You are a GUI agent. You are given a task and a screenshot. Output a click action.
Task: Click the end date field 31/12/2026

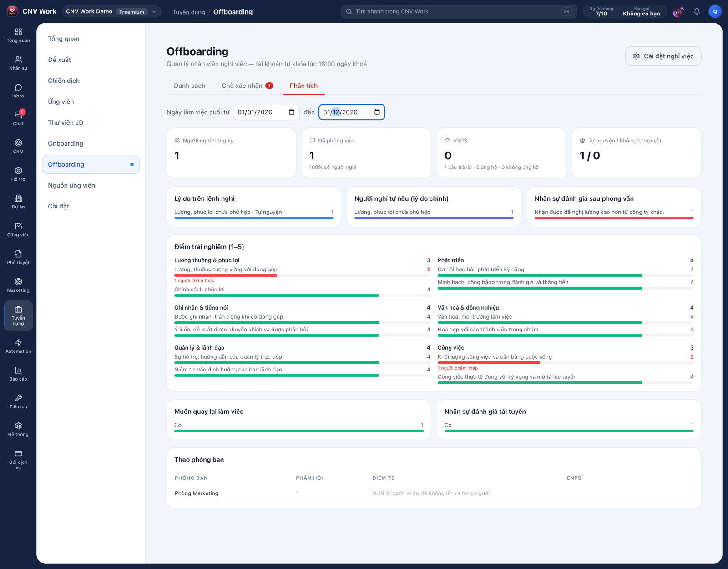[352, 112]
